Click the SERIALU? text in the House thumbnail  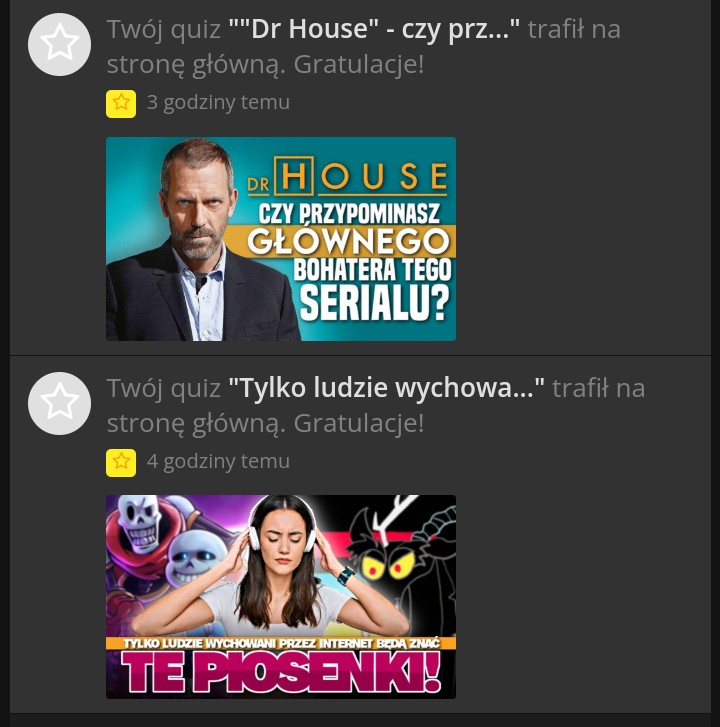coord(375,302)
